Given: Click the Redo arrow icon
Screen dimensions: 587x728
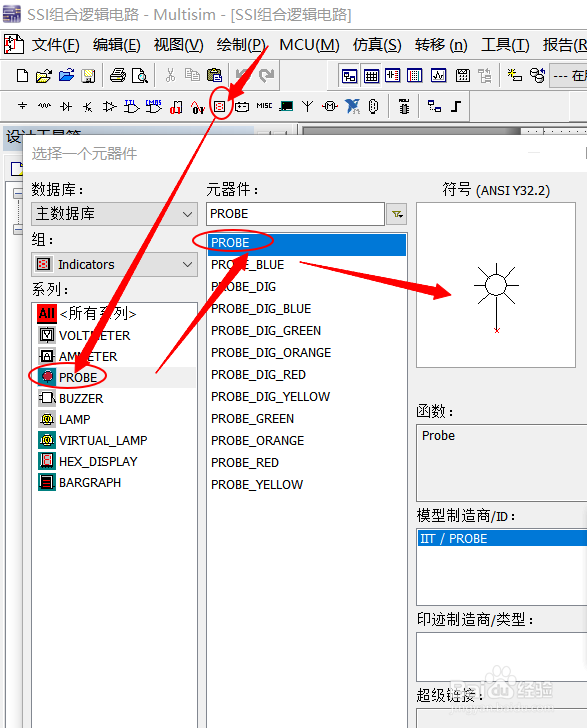Looking at the screenshot, I should [x=267, y=75].
